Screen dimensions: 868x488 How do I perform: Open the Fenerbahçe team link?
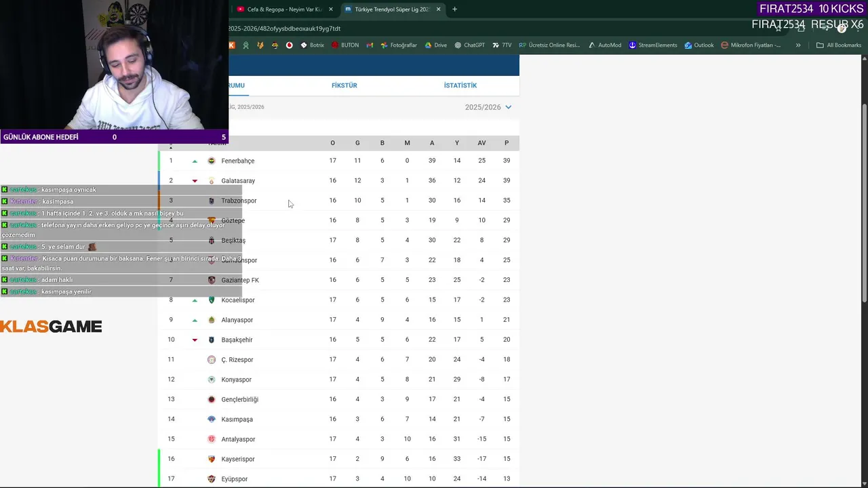pos(237,161)
